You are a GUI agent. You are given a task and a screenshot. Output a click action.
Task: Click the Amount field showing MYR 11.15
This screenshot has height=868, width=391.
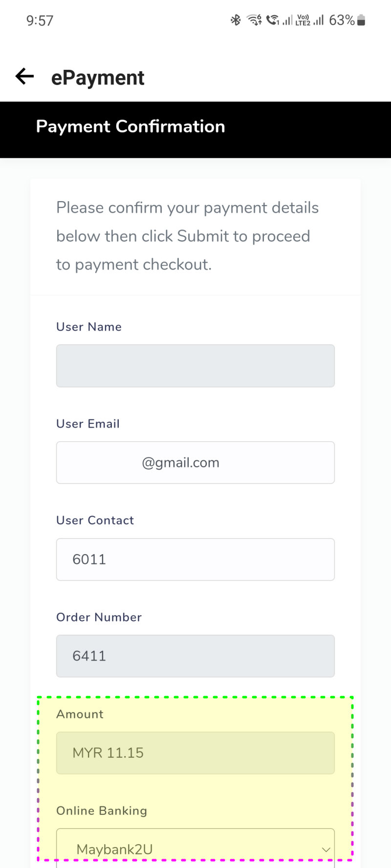point(195,753)
